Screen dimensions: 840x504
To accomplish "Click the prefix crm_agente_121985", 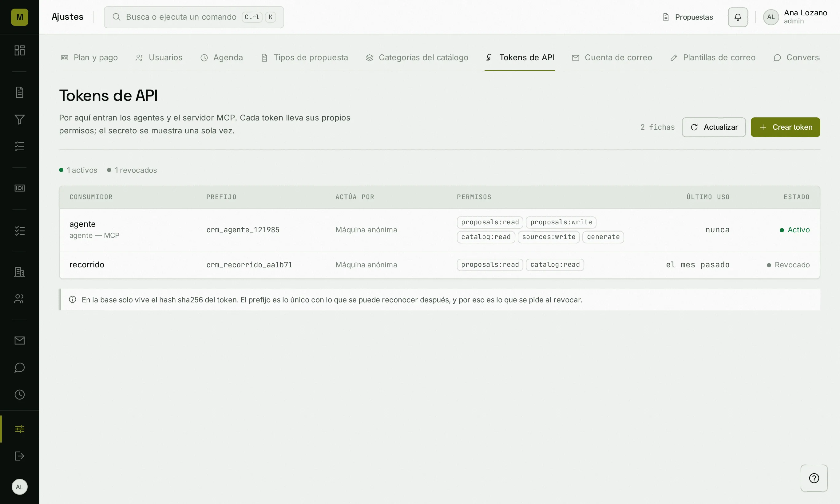I will coord(243,230).
